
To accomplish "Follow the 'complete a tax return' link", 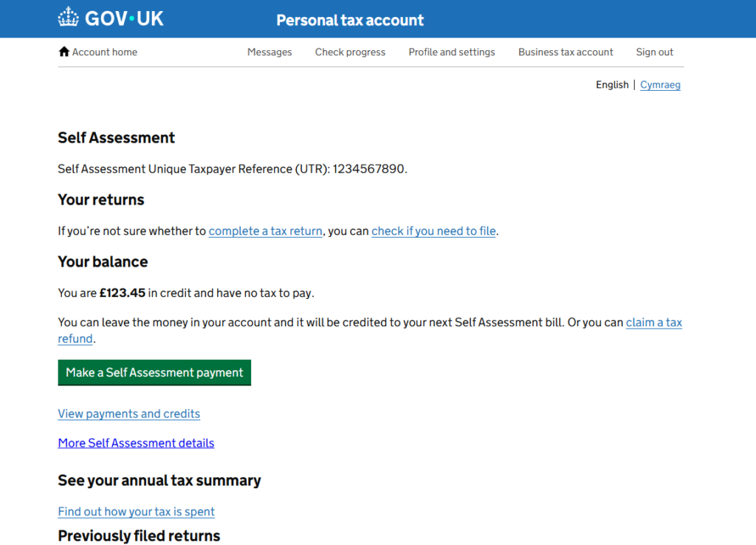I will (x=265, y=231).
